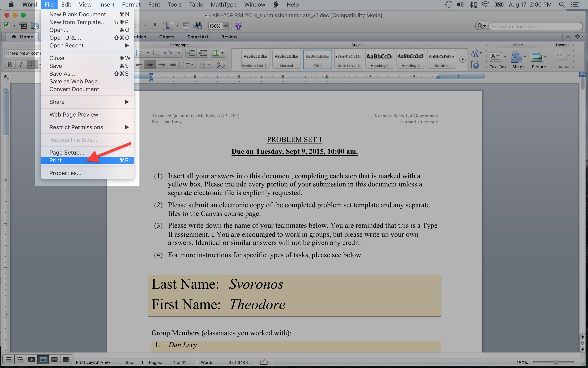Click the purple Help icon
The width and height of the screenshot is (588, 368).
[238, 26]
